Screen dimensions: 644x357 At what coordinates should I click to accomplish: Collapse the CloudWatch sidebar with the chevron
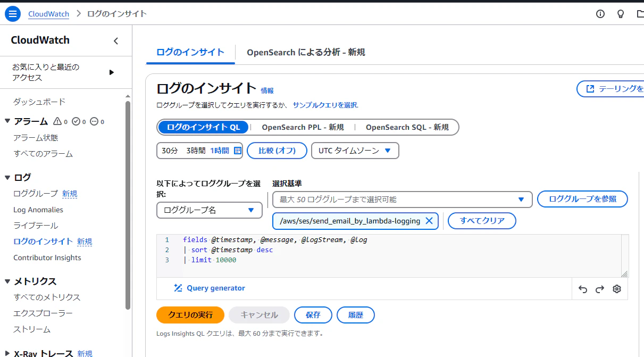coord(116,41)
